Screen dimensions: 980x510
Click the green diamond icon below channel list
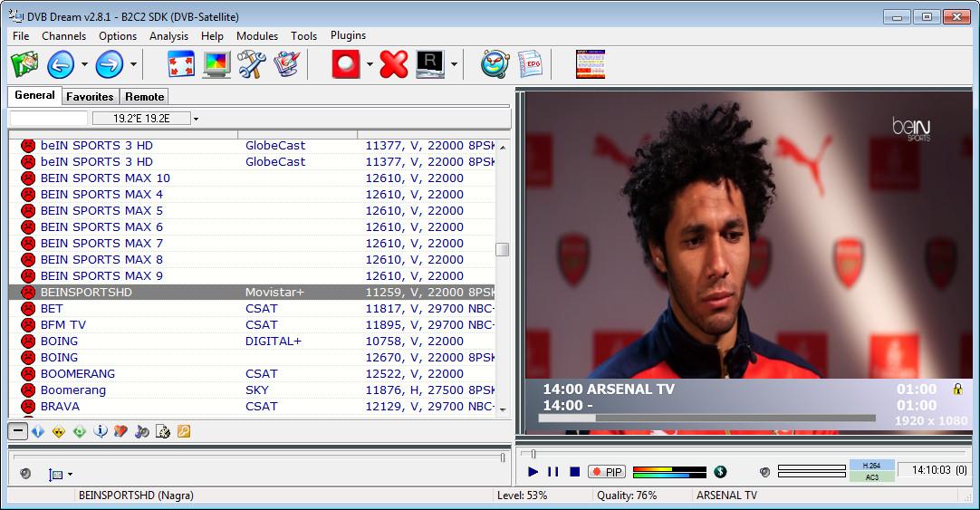click(80, 431)
